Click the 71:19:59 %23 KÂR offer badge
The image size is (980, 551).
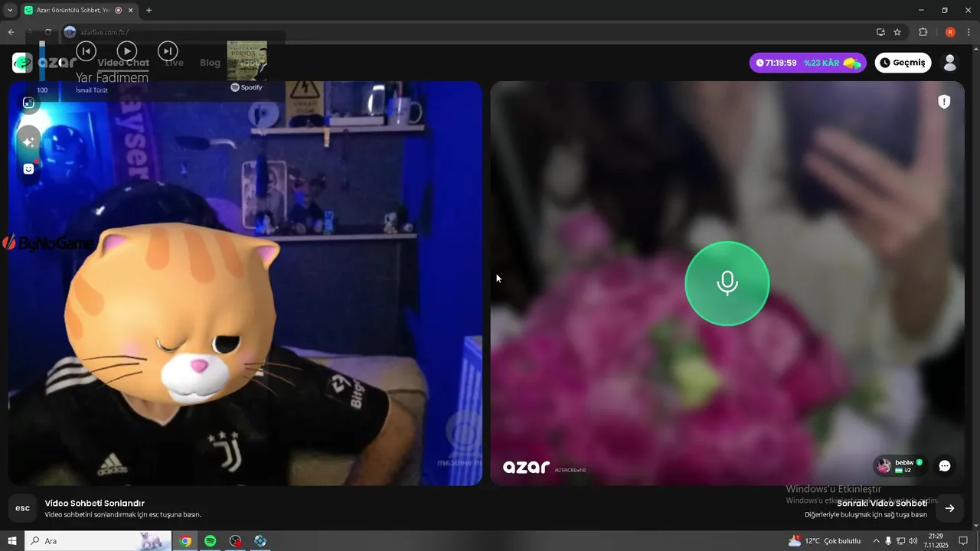point(808,63)
